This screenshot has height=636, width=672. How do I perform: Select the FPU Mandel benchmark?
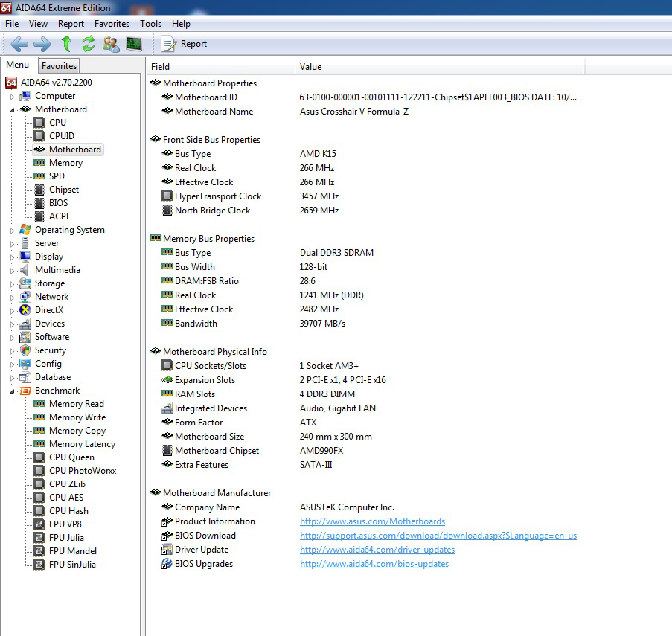coord(73,550)
